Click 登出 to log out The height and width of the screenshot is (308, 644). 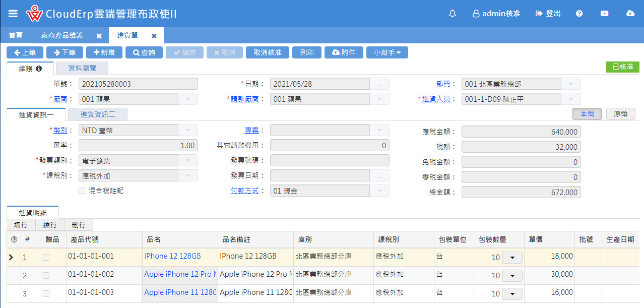[548, 14]
